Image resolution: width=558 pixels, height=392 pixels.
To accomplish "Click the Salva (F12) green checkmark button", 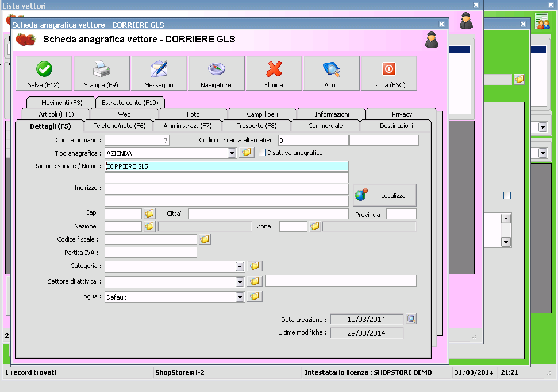I will pos(44,73).
